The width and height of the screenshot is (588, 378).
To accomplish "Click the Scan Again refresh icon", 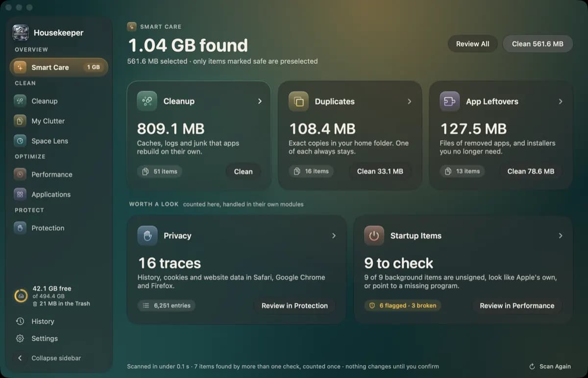I will point(532,367).
